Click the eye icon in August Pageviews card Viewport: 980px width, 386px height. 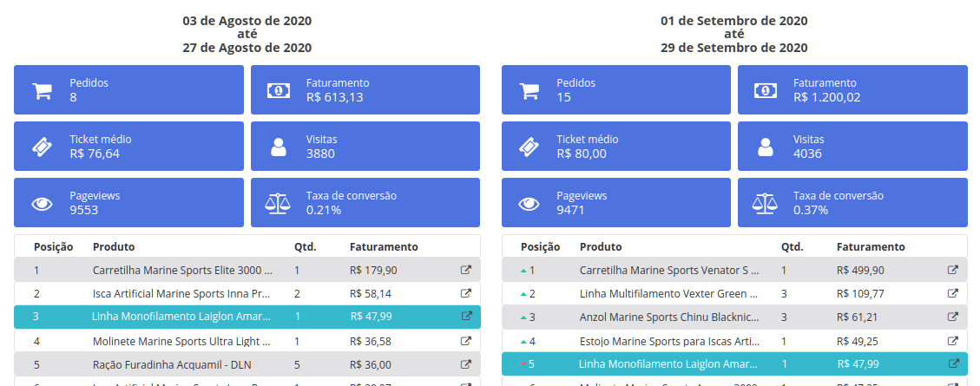42,204
